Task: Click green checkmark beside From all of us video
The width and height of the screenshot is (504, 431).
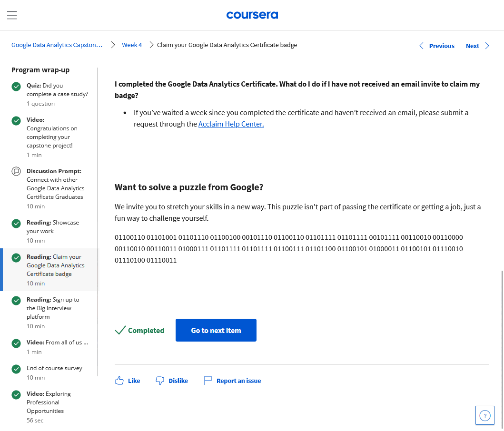Action: (x=16, y=343)
